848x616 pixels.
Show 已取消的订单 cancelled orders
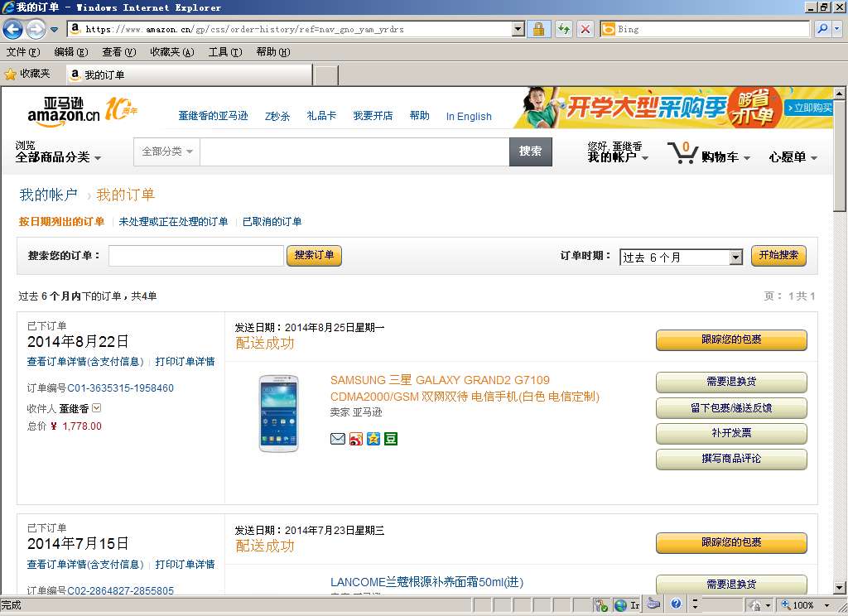(272, 222)
